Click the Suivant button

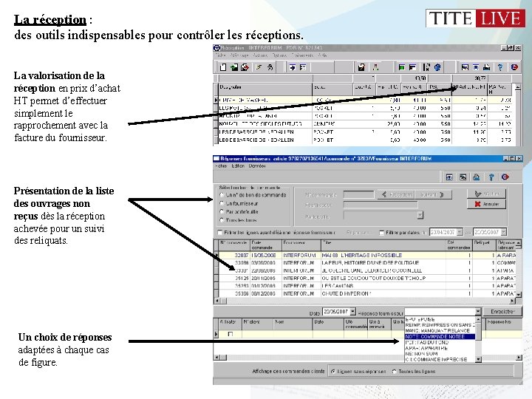[x=434, y=194]
